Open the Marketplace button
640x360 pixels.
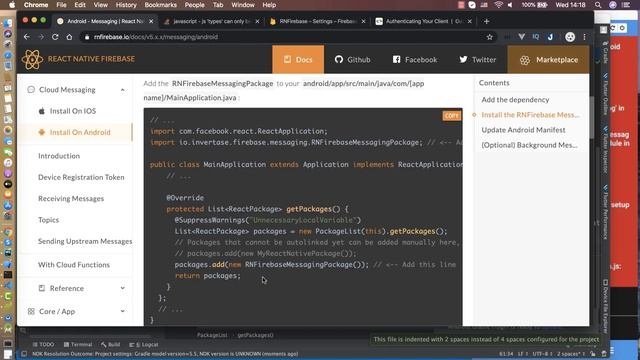tap(548, 60)
